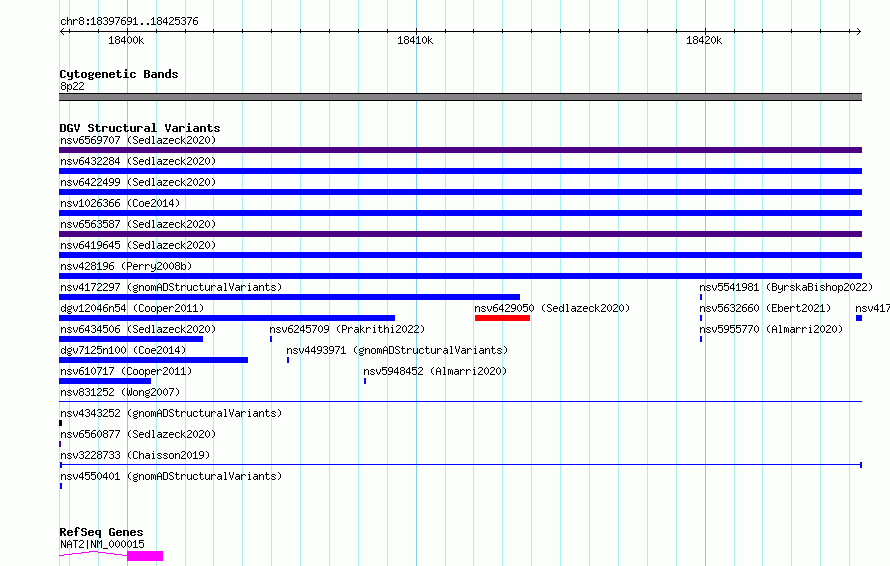Click the NAT2|NM_000015 gene label

click(102, 544)
